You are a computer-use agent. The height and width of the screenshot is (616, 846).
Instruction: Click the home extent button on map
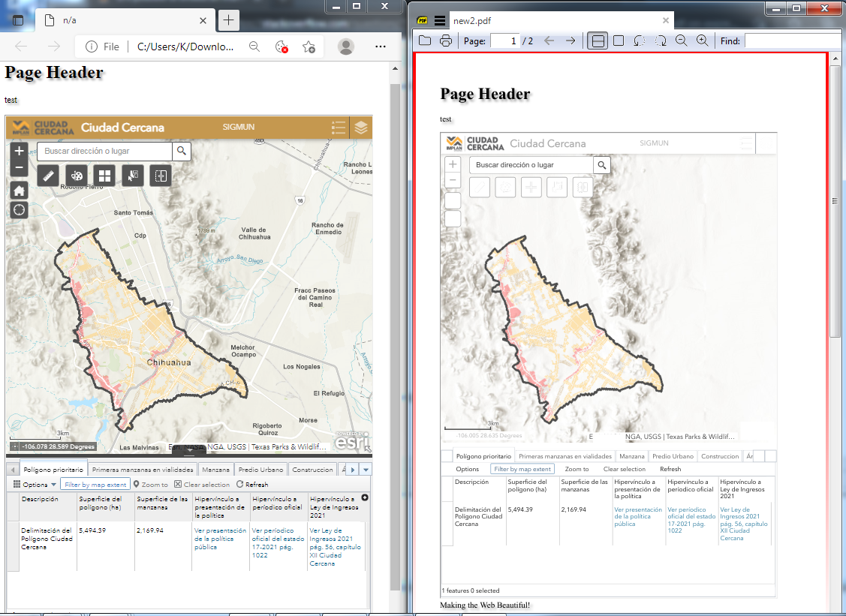click(19, 191)
